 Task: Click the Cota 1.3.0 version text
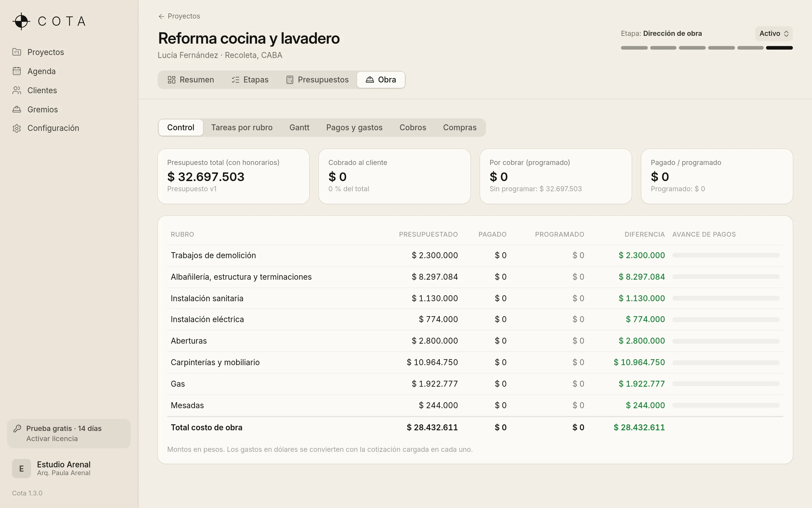coord(27,493)
